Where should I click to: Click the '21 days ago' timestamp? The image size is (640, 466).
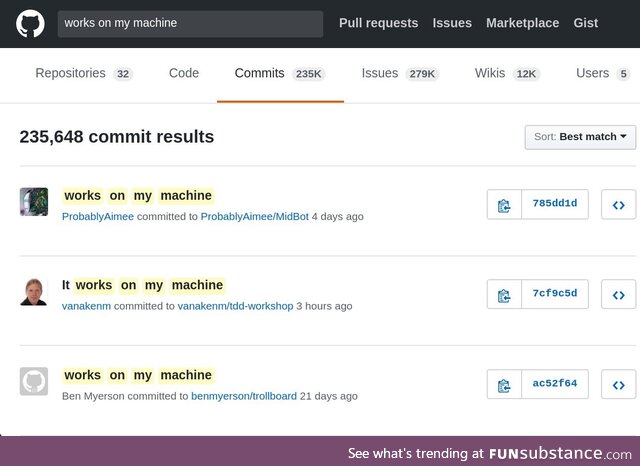(x=329, y=396)
